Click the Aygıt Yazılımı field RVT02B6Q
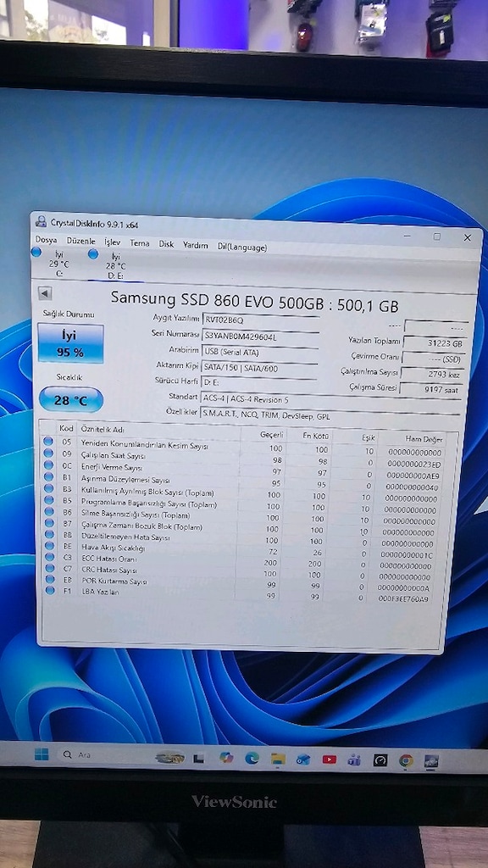488x868 pixels. tap(261, 320)
